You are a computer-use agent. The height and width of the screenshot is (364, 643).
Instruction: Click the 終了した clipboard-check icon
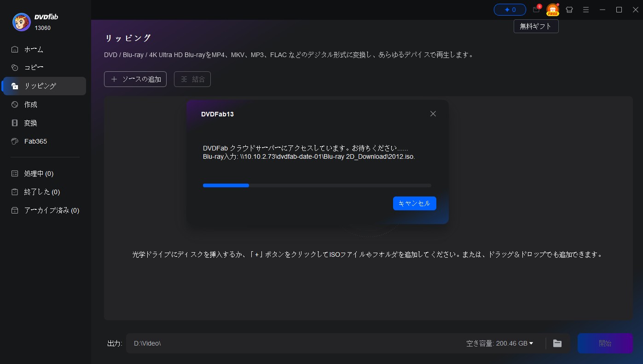coord(15,192)
